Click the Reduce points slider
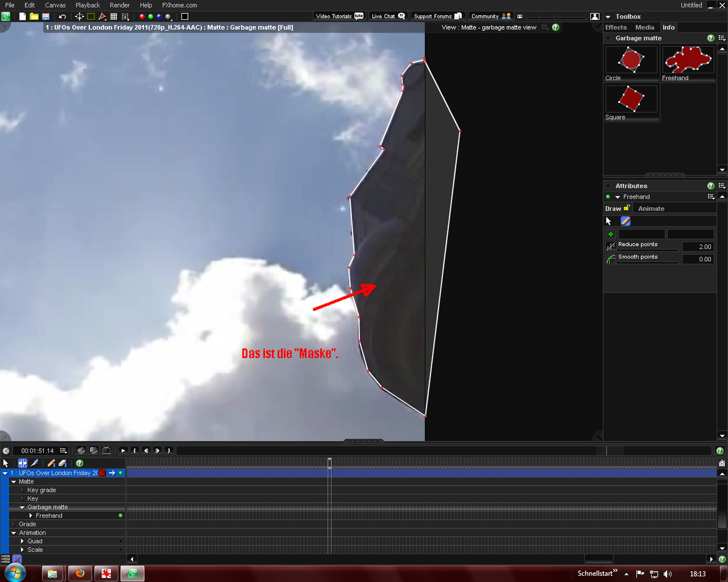Screen dimensions: 728x582 coord(647,250)
